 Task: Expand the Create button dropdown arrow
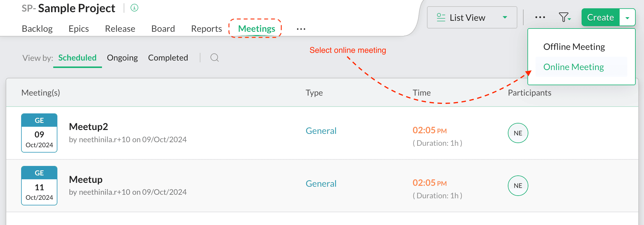(627, 18)
